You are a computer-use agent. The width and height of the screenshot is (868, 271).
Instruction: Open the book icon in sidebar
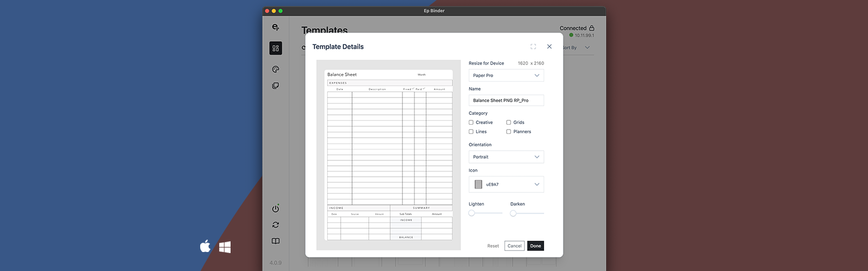[276, 241]
